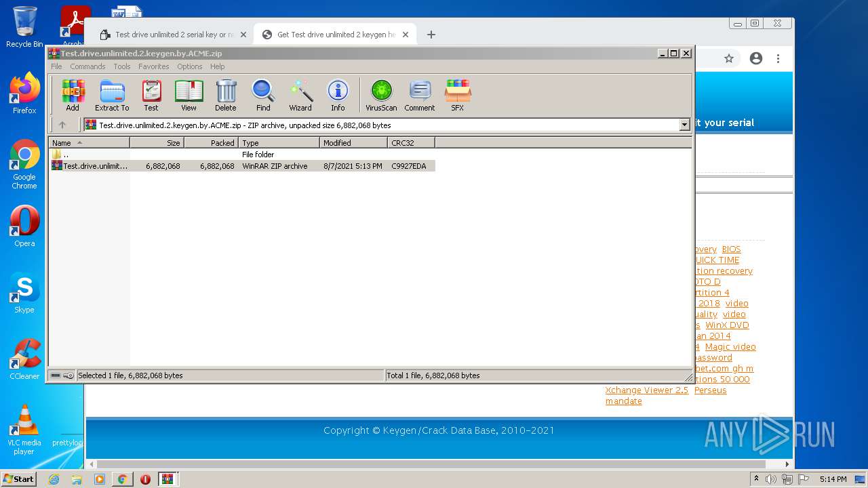Click the Test archive toolbar icon
Viewport: 868px width, 488px height.
pyautogui.click(x=151, y=95)
